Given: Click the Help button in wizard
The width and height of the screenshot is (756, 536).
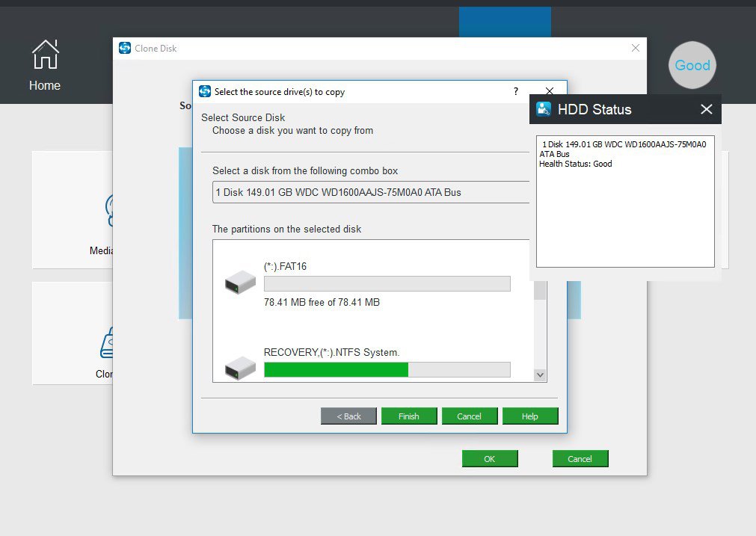Looking at the screenshot, I should point(530,416).
